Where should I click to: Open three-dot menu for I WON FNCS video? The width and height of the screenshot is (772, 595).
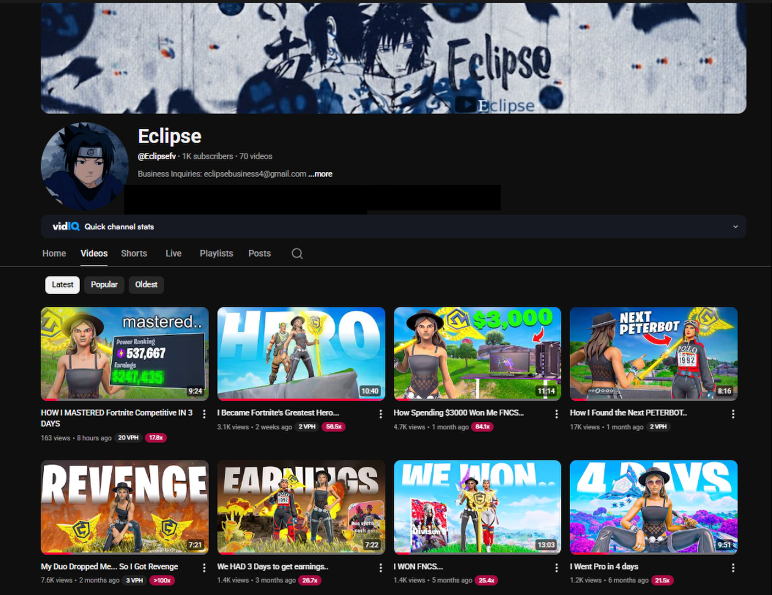tap(556, 568)
